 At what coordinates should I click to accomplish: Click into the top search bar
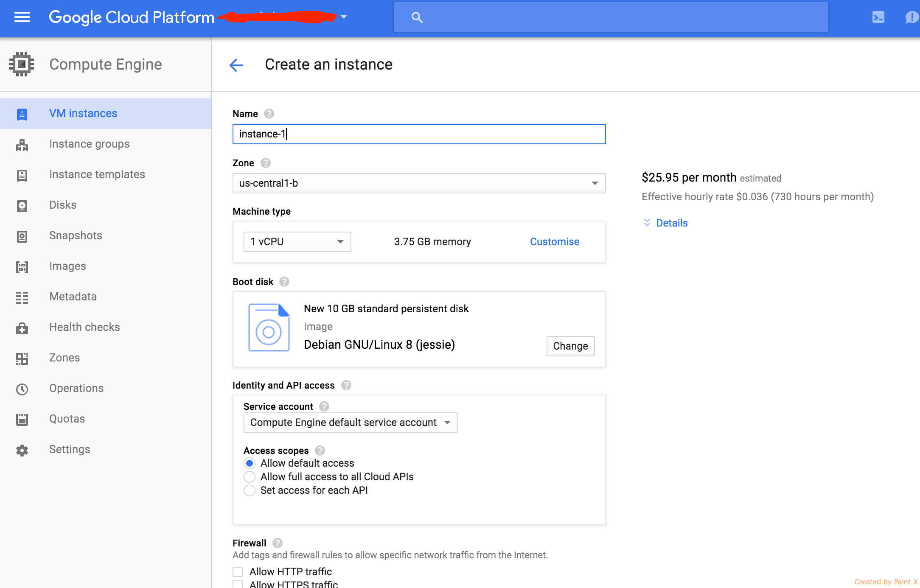tap(611, 17)
